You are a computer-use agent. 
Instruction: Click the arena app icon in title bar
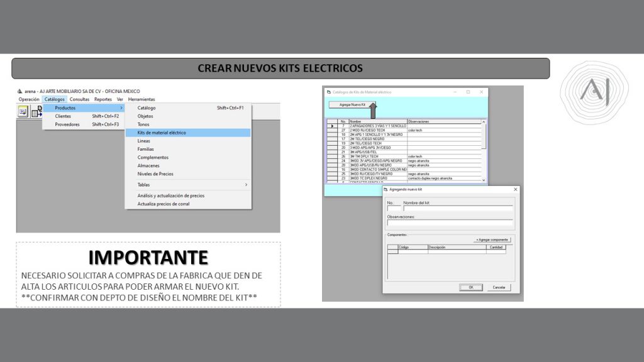point(19,91)
